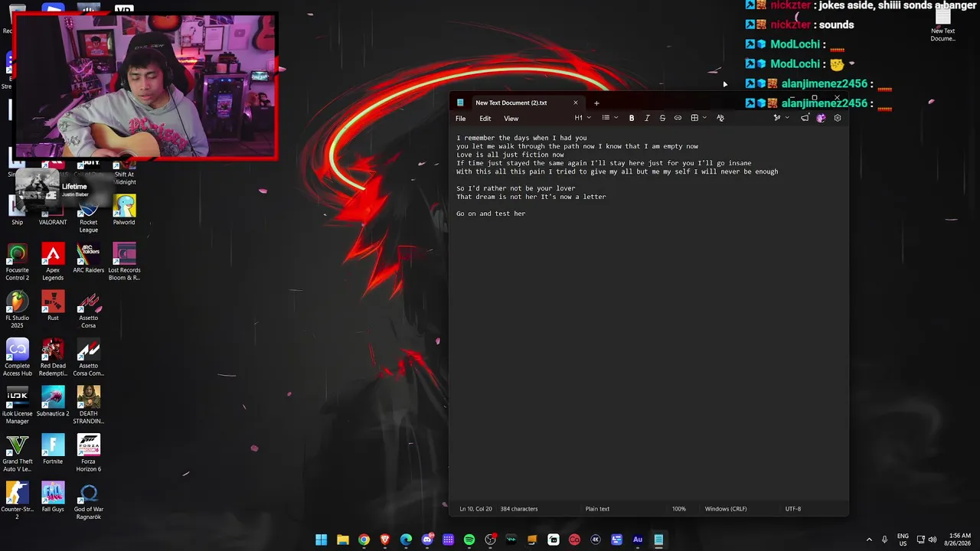Click the line "Love is all just fiction now"
Screen dimensions: 980x551
pos(510,155)
